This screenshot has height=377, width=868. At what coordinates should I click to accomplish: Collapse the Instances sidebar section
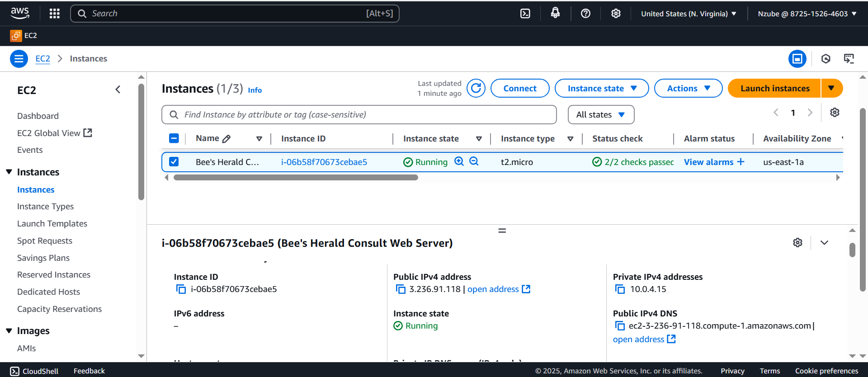click(x=9, y=172)
